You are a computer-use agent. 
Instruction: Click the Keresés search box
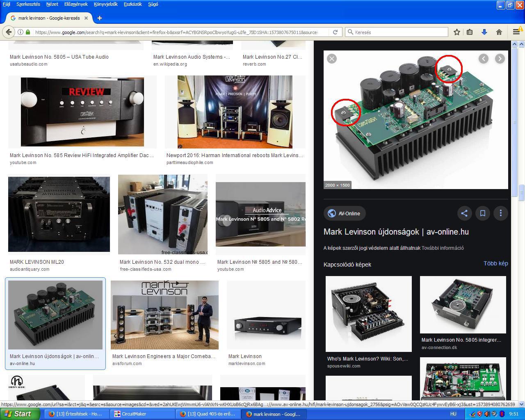tap(397, 32)
